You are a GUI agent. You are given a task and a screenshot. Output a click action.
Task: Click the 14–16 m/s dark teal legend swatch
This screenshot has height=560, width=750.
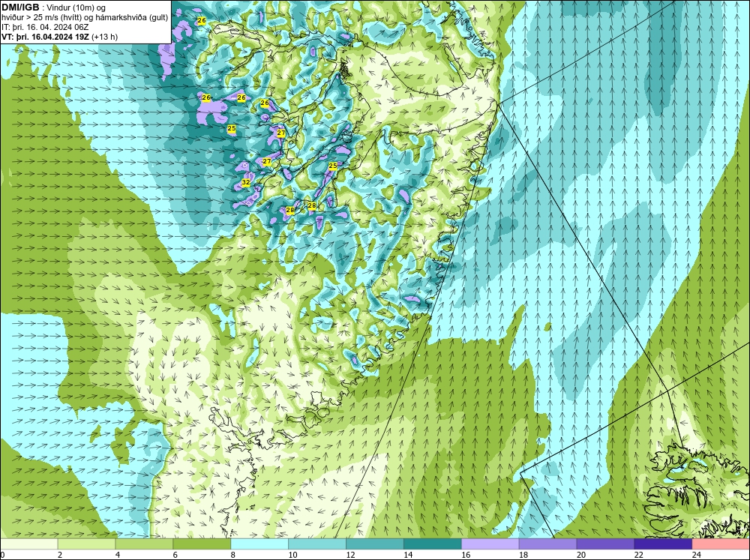pos(433,544)
